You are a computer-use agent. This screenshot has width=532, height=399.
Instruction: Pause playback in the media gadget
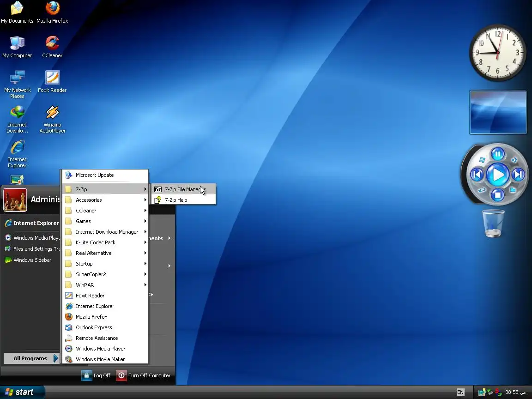coord(498,154)
